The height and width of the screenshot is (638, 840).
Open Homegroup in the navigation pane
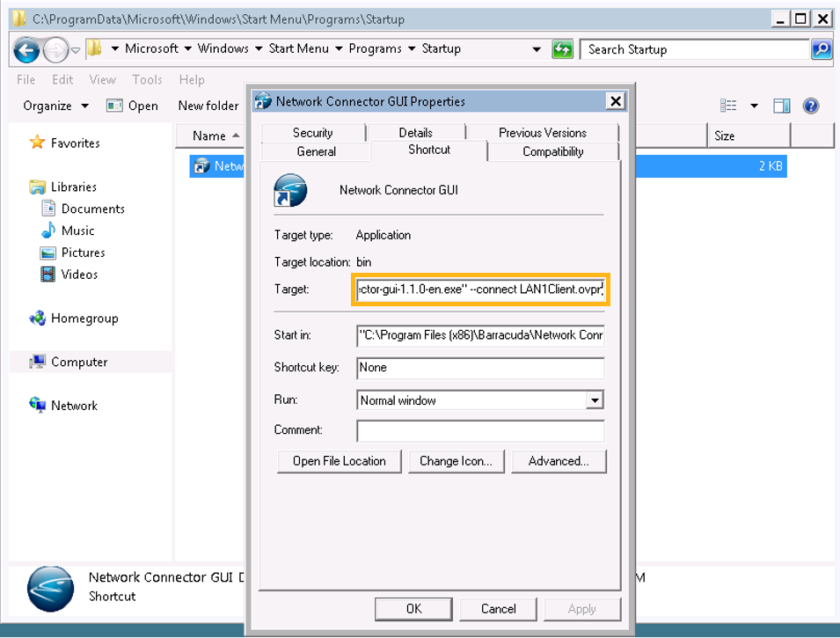tap(84, 319)
